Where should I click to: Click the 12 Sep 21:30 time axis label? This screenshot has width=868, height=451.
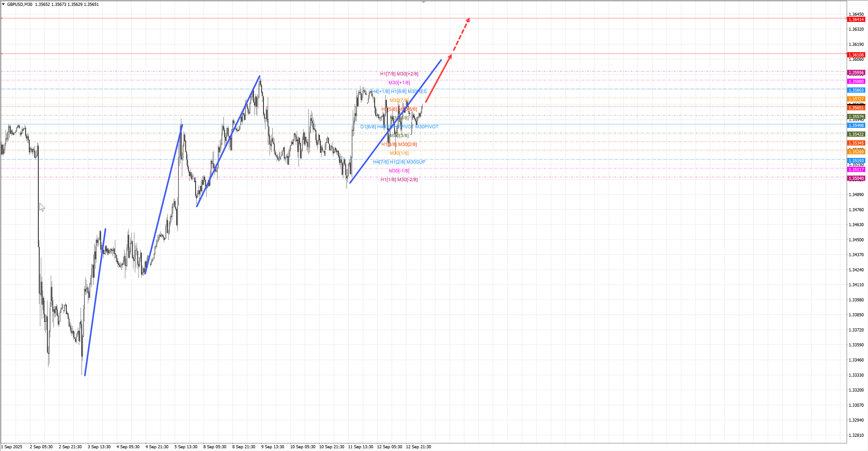(x=418, y=447)
